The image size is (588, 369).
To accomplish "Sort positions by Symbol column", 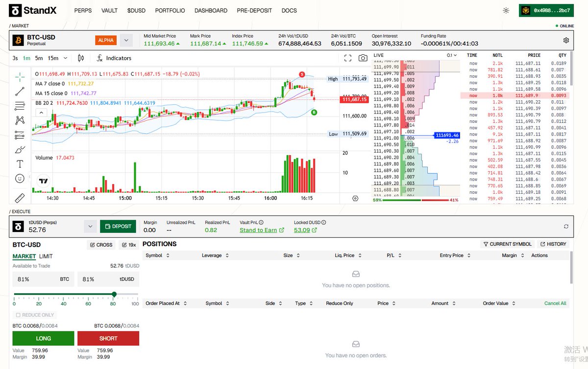I will pos(157,255).
